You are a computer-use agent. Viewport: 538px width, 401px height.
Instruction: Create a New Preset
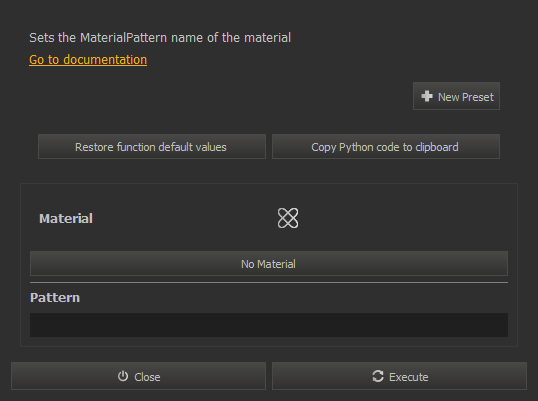click(x=456, y=96)
